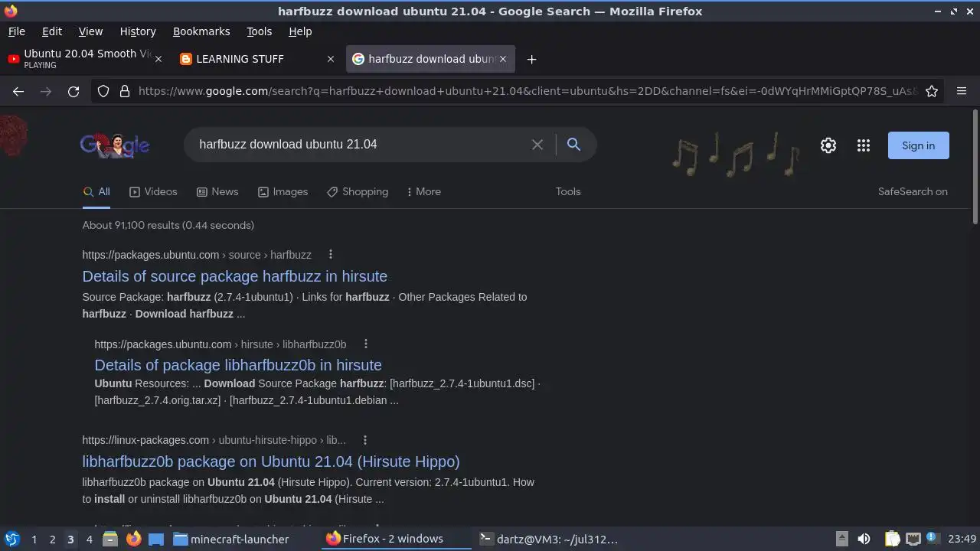Open options for linux-packages.com result

point(365,440)
